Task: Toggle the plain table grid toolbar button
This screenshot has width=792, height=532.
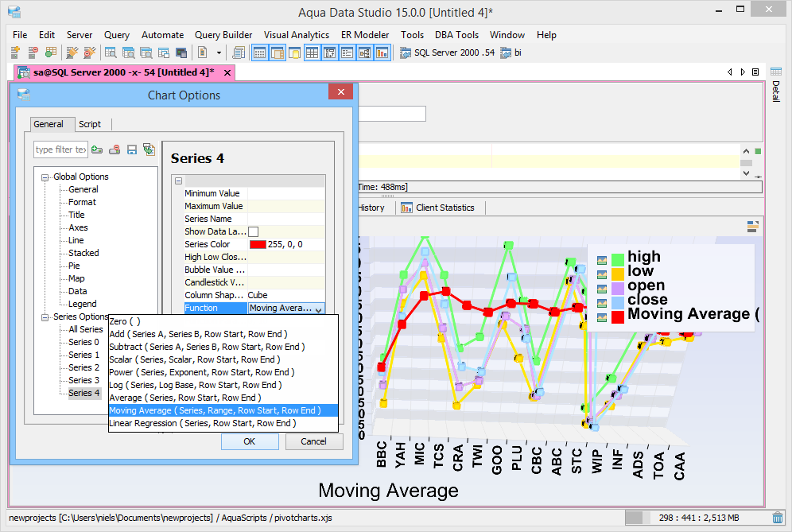Action: point(313,52)
